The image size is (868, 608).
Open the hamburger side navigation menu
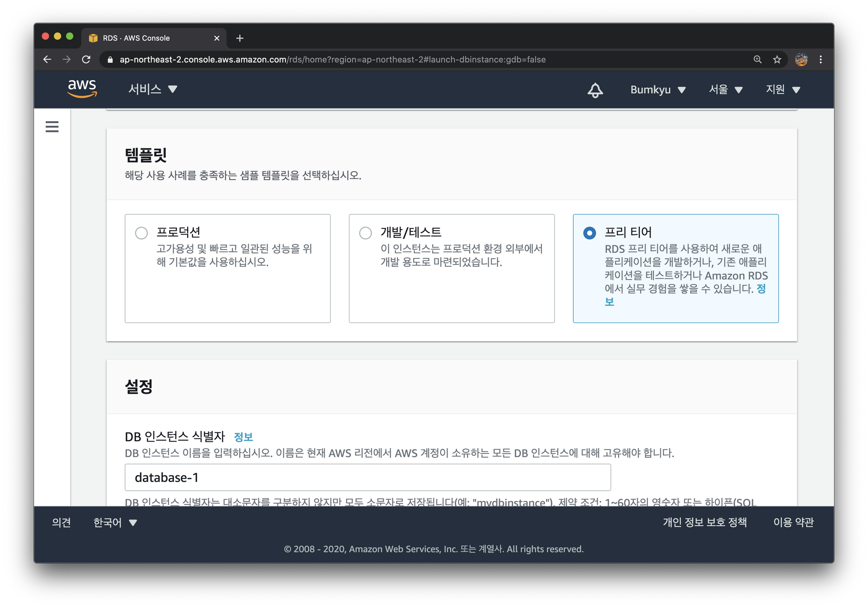[52, 126]
